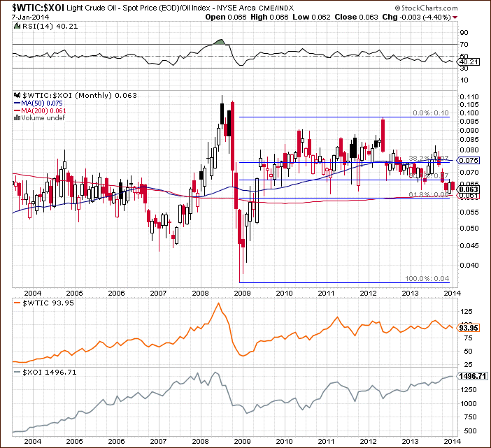
Task: Click the 61.8% Fibonacci level label
Action: pyautogui.click(x=429, y=194)
